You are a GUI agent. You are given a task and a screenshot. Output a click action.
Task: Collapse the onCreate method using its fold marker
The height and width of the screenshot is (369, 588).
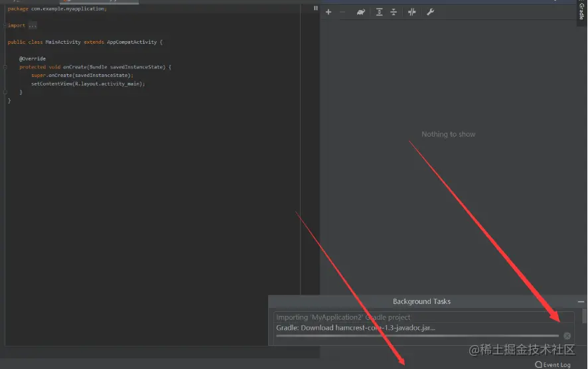pyautogui.click(x=5, y=67)
